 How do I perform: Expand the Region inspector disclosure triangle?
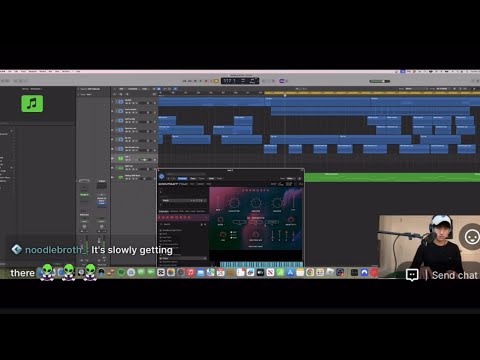point(79,89)
